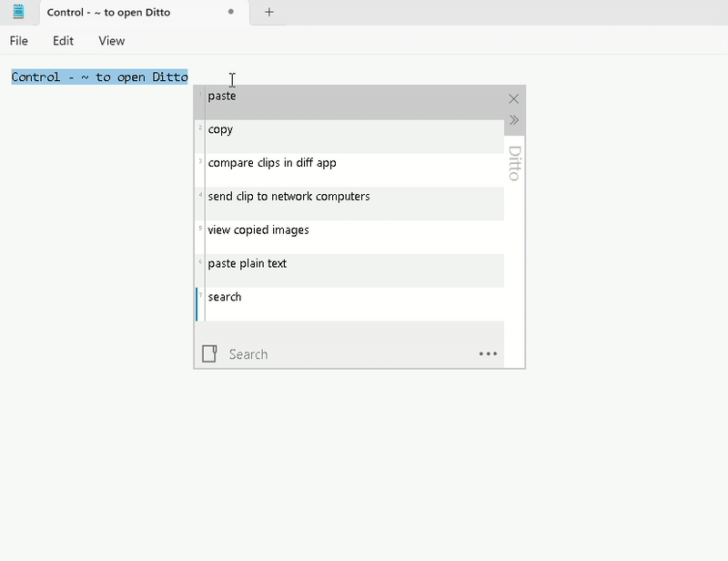Click into the Ditto Search field
The width and height of the screenshot is (728, 561).
[349, 354]
